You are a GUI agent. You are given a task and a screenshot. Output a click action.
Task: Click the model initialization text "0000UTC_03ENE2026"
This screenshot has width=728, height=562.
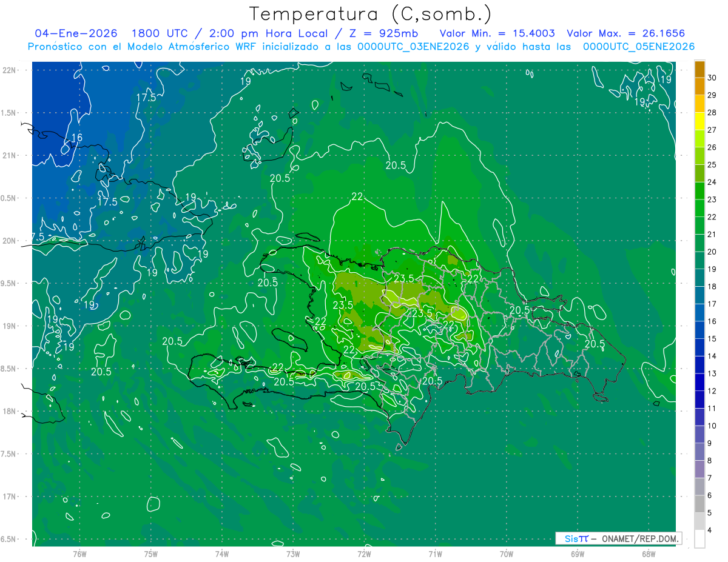coord(413,47)
